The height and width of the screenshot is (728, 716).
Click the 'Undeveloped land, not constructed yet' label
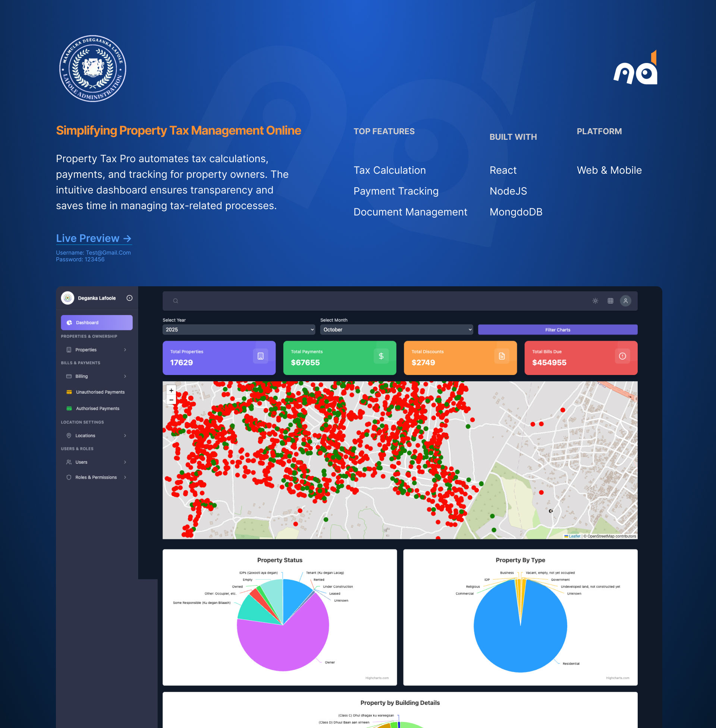point(591,587)
